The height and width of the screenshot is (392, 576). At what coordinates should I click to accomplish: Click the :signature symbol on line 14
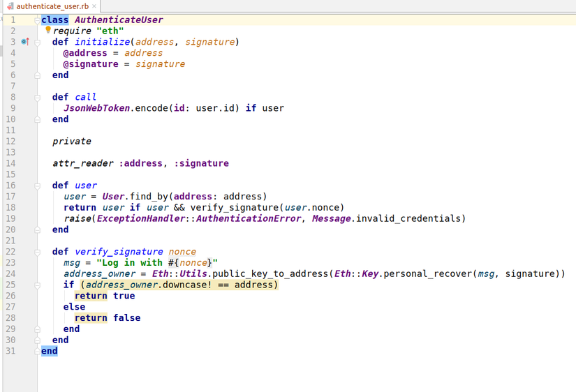pyautogui.click(x=201, y=163)
